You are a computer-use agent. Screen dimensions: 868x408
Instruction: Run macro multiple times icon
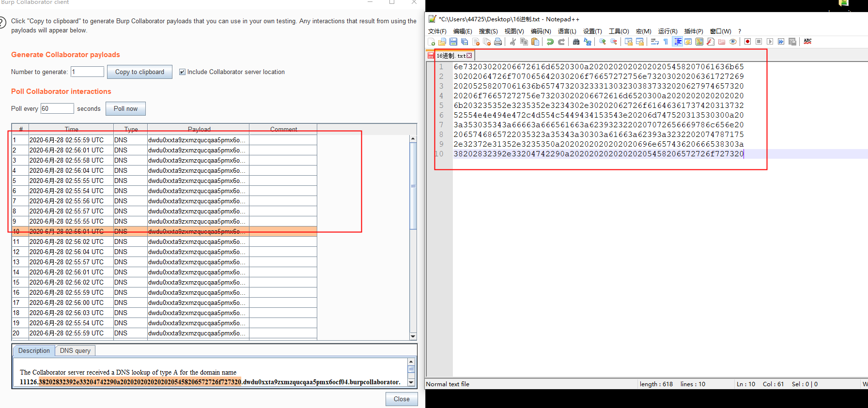tap(781, 42)
